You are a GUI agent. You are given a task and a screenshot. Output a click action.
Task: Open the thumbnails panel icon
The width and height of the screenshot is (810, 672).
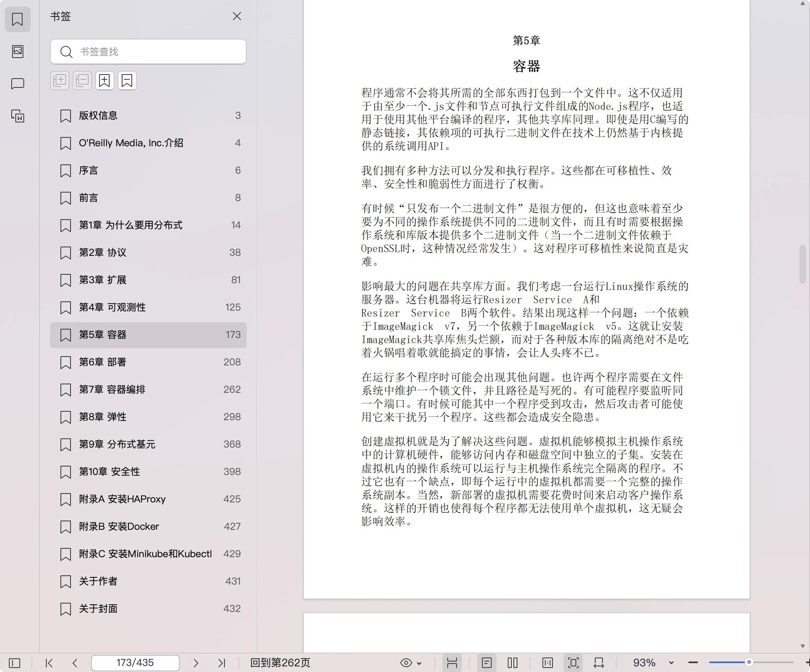click(18, 51)
